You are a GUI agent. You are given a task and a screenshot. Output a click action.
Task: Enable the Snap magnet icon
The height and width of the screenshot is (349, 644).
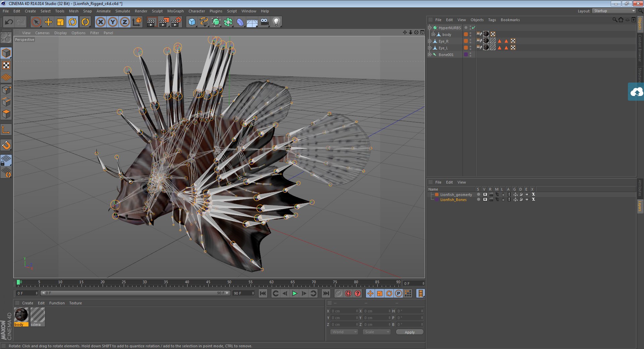6,145
